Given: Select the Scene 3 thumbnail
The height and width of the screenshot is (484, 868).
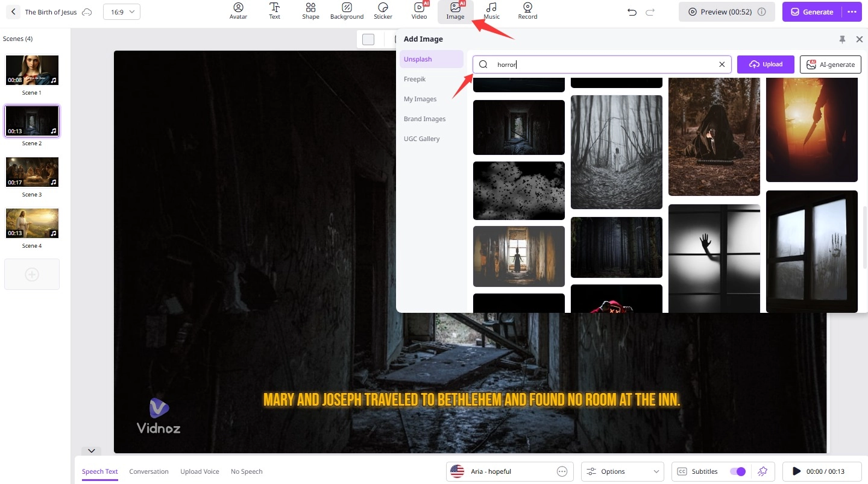Looking at the screenshot, I should (32, 172).
